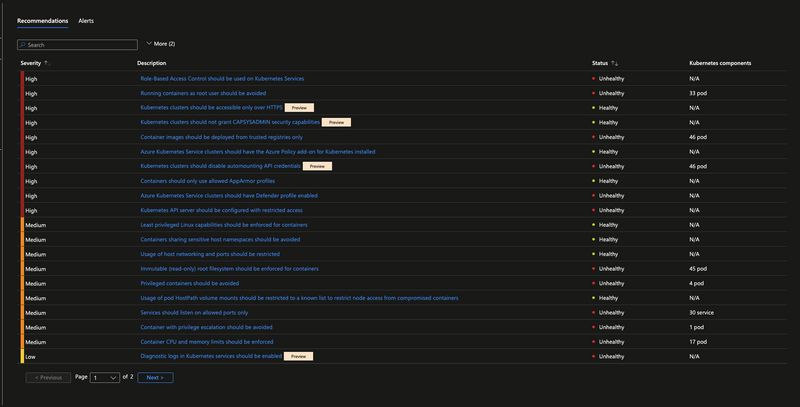Go to the Next page of results
This screenshot has height=407, width=800.
click(x=154, y=378)
